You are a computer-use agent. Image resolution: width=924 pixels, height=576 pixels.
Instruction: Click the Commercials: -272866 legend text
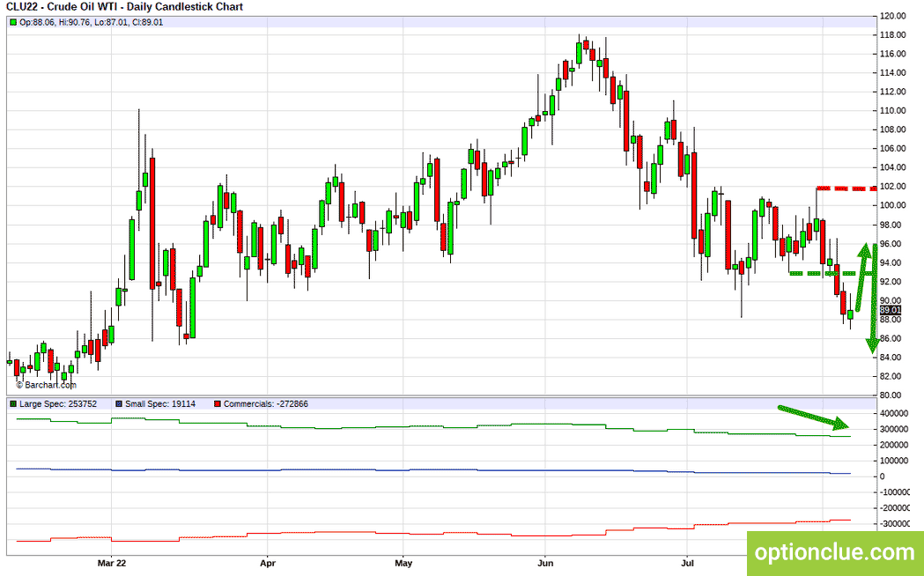(x=266, y=404)
